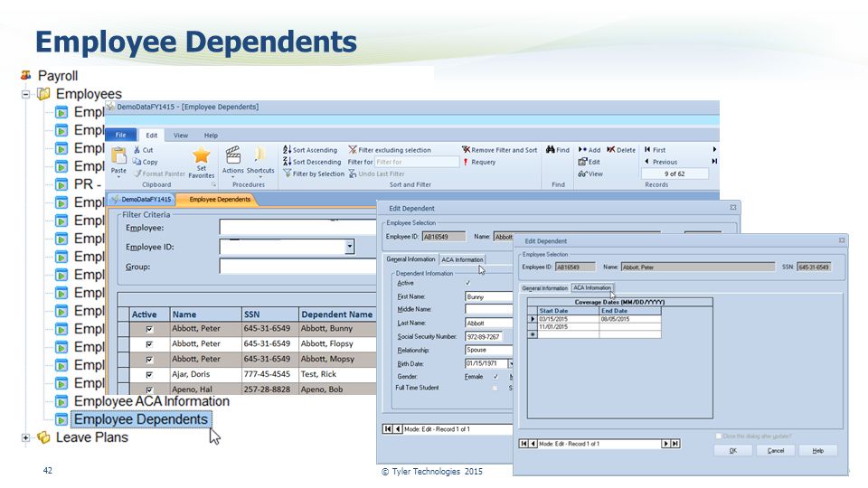The height and width of the screenshot is (488, 868).
Task: Open the Actions clapperboard icon
Action: (233, 155)
